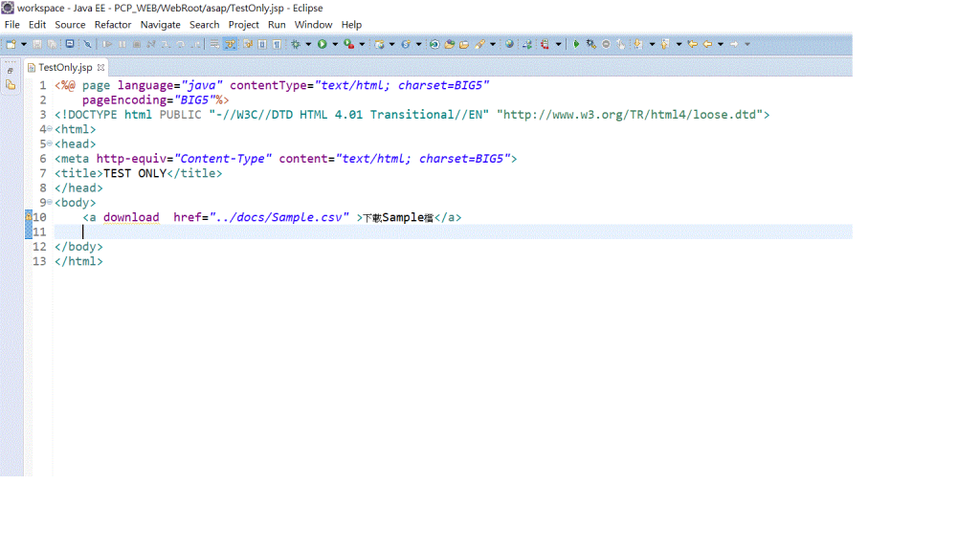Click the Save icon in toolbar

tap(37, 44)
